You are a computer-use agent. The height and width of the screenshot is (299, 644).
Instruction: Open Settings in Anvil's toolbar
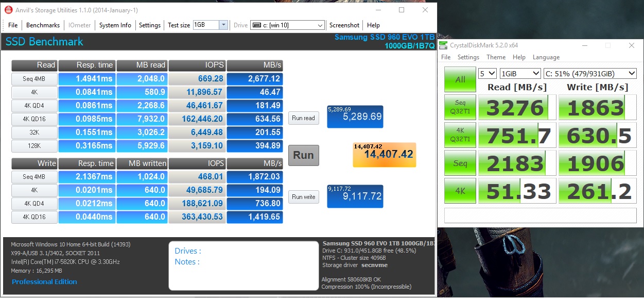pos(150,25)
